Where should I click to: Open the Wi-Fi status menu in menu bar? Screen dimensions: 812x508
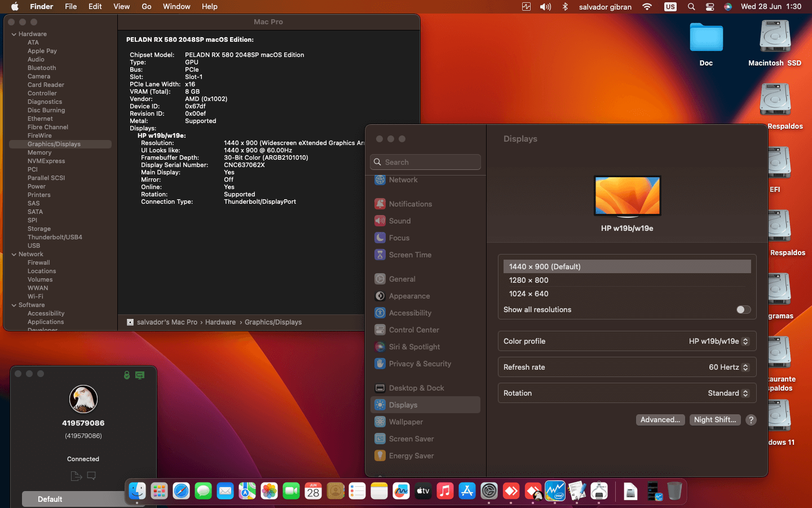pyautogui.click(x=647, y=7)
